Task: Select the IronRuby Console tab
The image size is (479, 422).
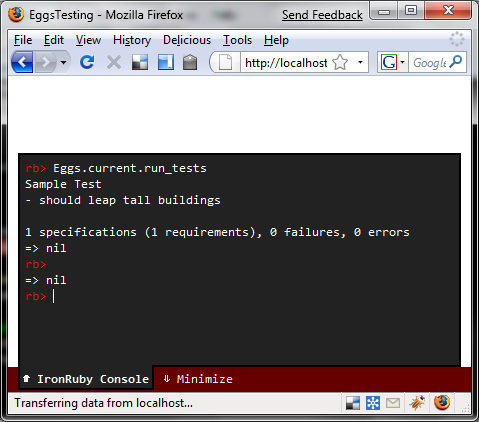Action: coord(86,379)
